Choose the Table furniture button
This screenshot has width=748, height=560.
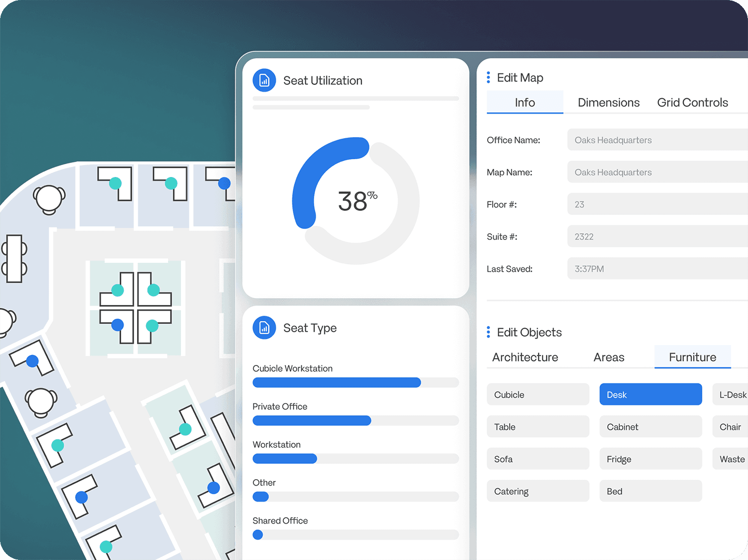(538, 427)
